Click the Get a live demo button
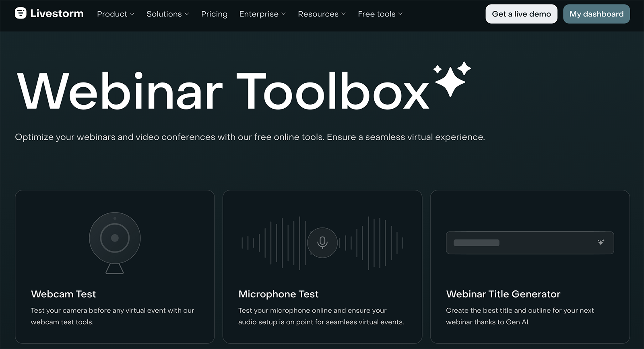 point(521,14)
